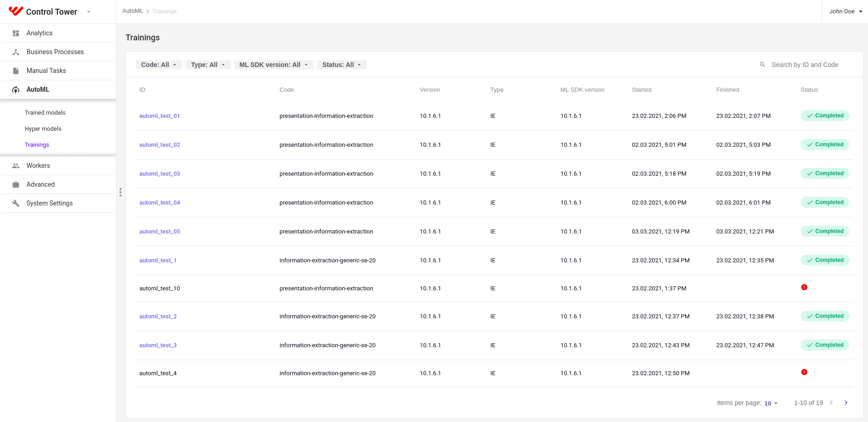Select Trainings submenu item
The height and width of the screenshot is (422, 868).
(37, 144)
